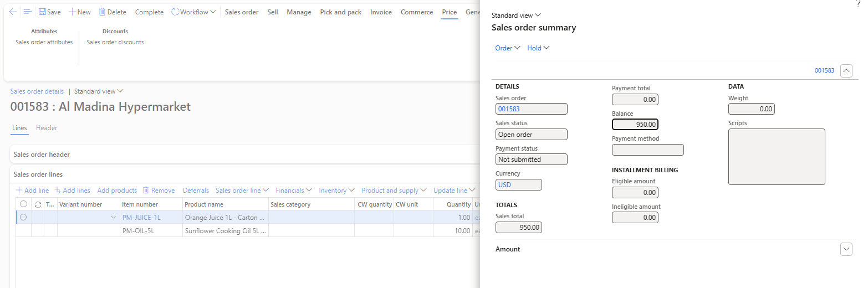The width and height of the screenshot is (868, 288).
Task: Click the Sales status Open order field
Action: point(532,134)
